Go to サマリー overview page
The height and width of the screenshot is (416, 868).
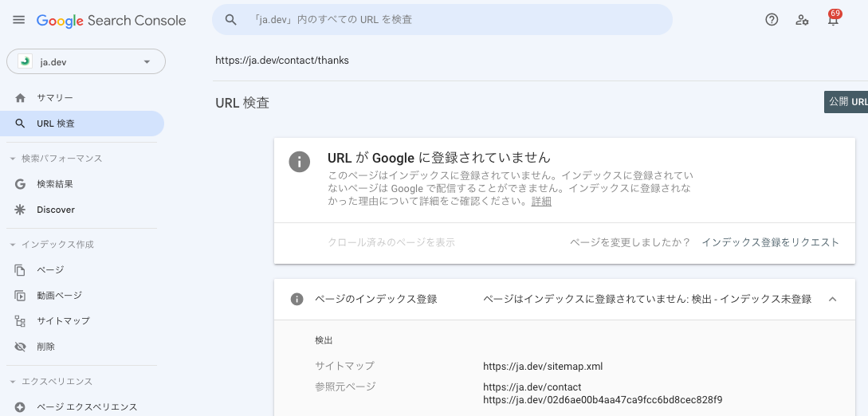pyautogui.click(x=54, y=97)
